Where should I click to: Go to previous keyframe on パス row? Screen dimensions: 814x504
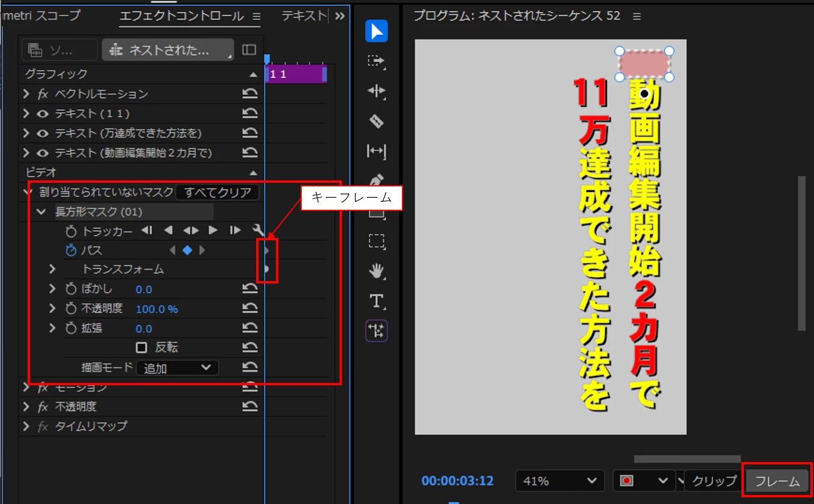(173, 251)
